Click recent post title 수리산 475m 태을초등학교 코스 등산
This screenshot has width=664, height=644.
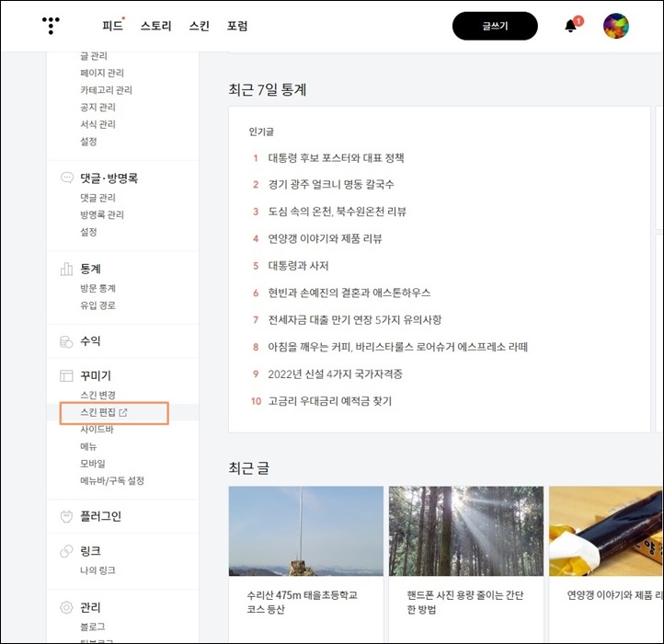302,602
